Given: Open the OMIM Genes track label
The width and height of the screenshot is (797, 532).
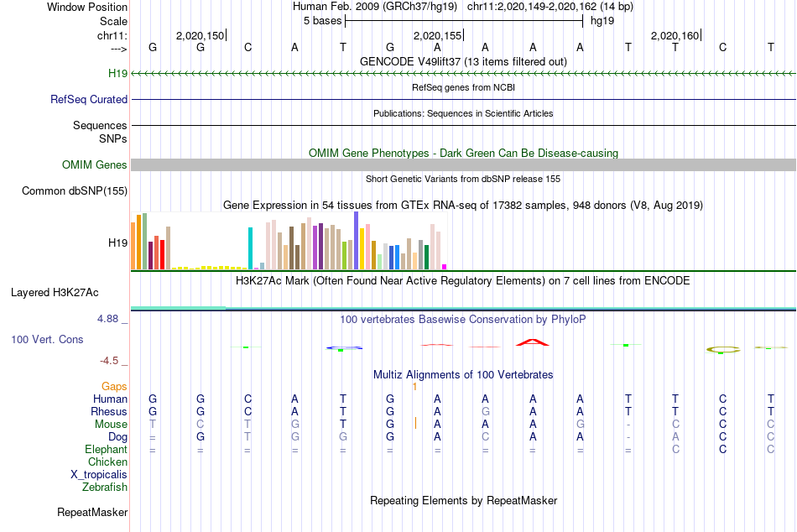Looking at the screenshot, I should coord(95,164).
